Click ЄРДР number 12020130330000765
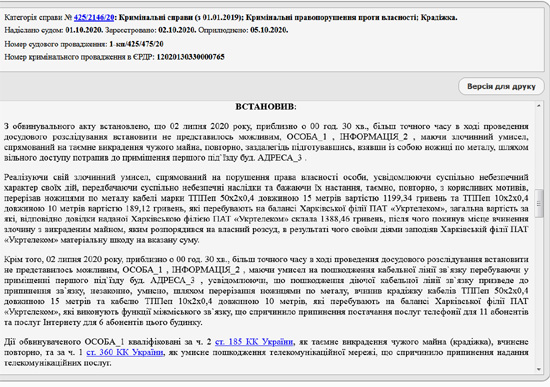The width and height of the screenshot is (550, 387). coord(190,57)
